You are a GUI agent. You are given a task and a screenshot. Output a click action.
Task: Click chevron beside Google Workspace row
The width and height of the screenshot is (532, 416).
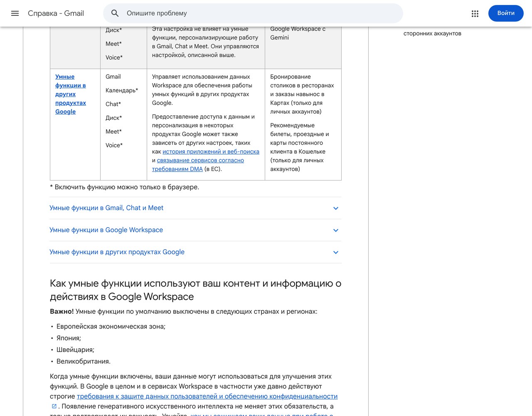pos(336,230)
